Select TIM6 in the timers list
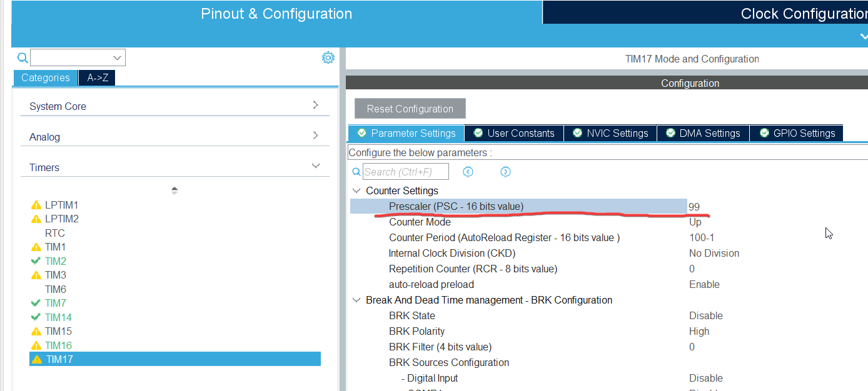The width and height of the screenshot is (868, 391). (x=55, y=289)
